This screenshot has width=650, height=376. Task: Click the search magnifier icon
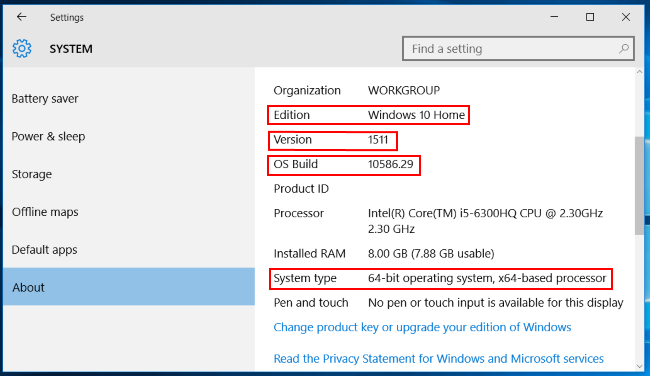[x=623, y=49]
